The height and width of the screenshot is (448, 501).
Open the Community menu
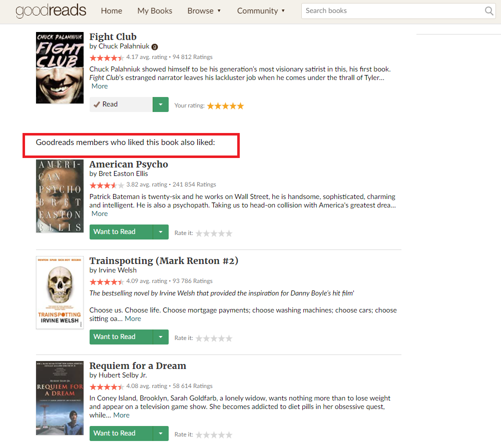point(261,11)
